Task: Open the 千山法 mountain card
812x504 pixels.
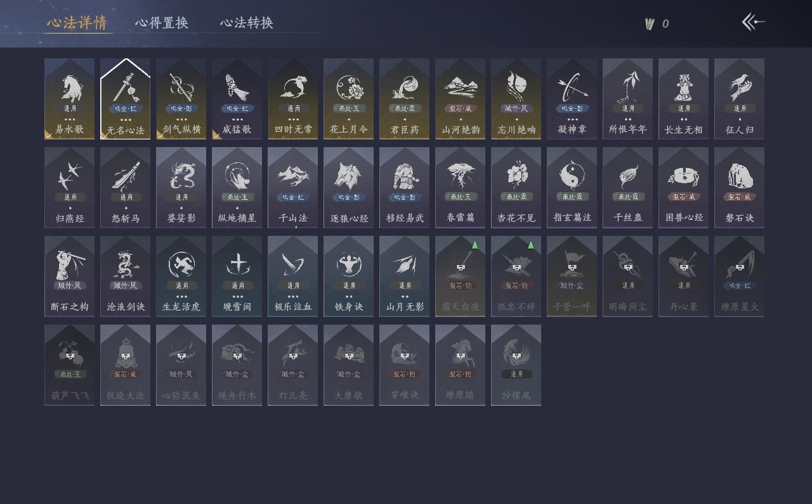Action: [x=293, y=188]
